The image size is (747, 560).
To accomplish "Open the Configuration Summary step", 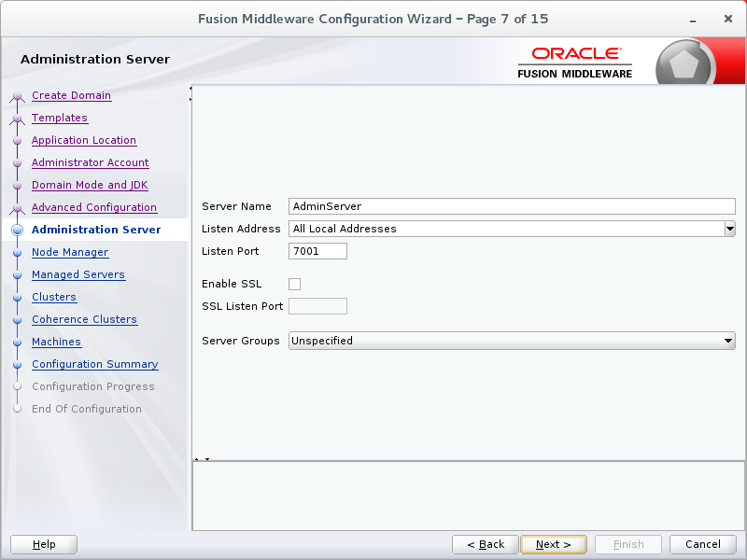I will tap(95, 364).
